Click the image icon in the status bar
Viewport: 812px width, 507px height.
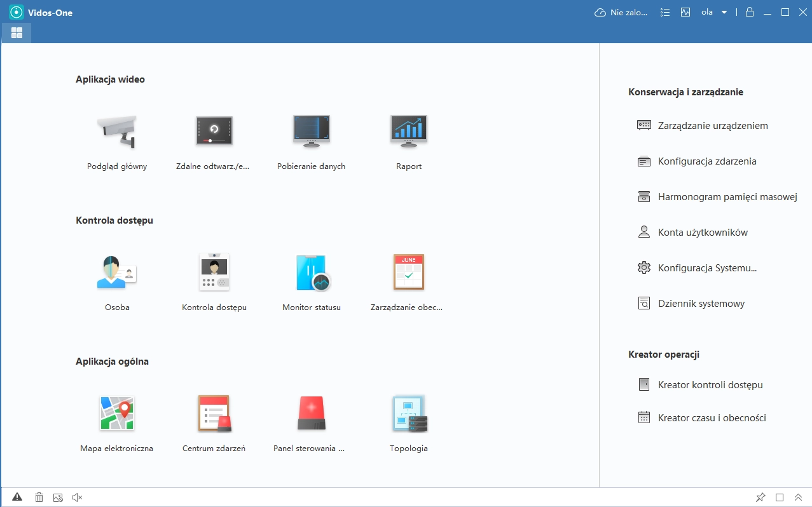(58, 497)
